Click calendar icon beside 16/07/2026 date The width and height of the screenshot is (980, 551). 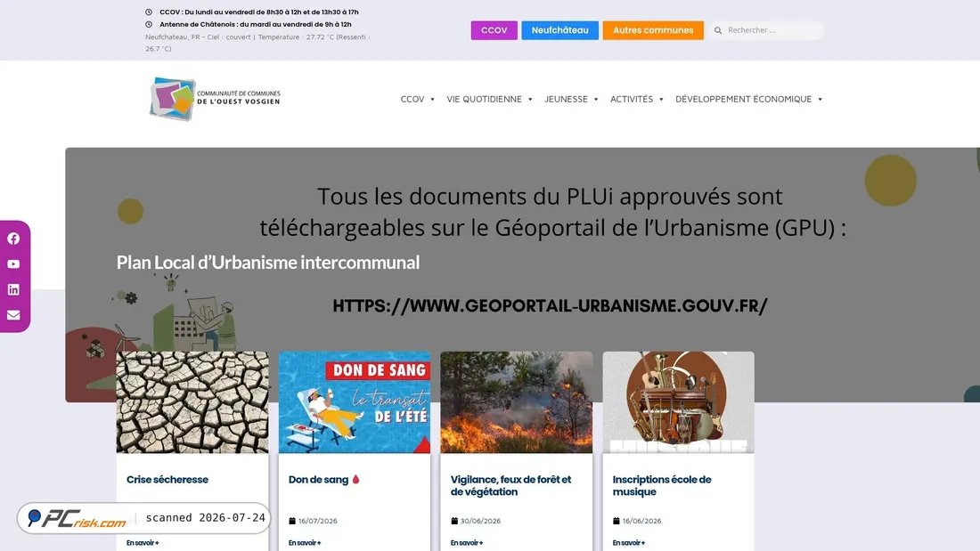tap(292, 521)
